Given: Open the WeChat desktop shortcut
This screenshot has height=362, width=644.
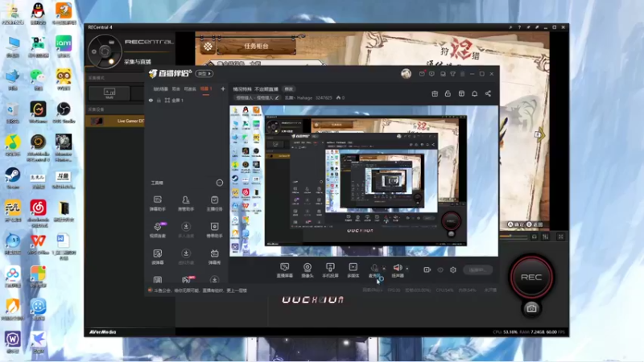Looking at the screenshot, I should (x=38, y=79).
